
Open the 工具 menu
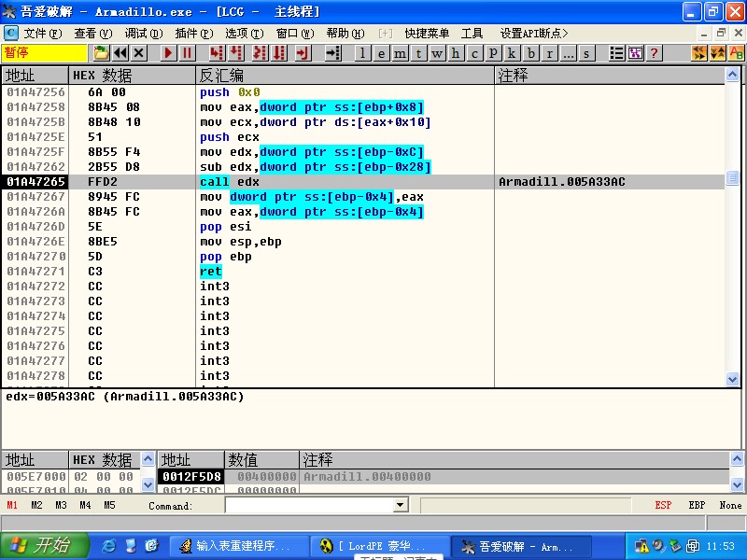(x=472, y=34)
